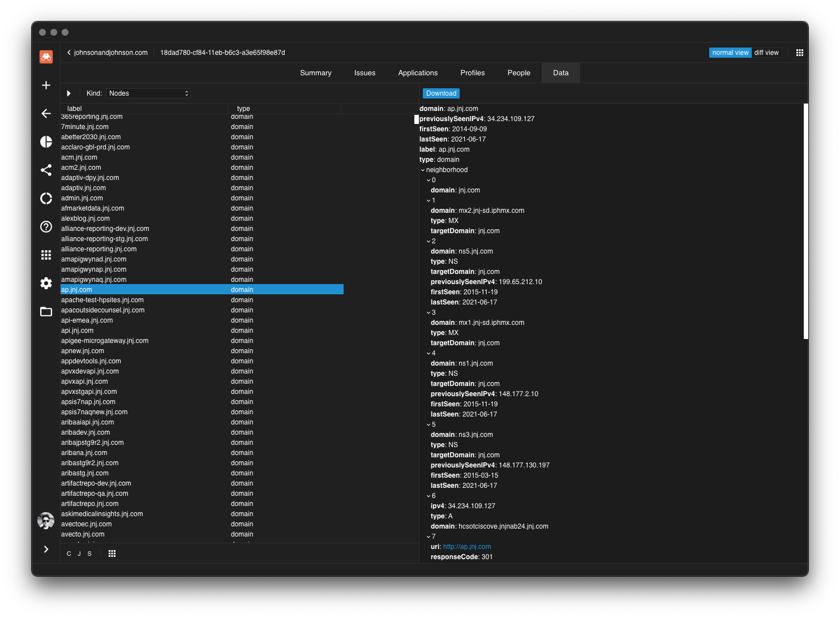
Task: Select the avecto.jnj.com row
Action: pos(202,534)
